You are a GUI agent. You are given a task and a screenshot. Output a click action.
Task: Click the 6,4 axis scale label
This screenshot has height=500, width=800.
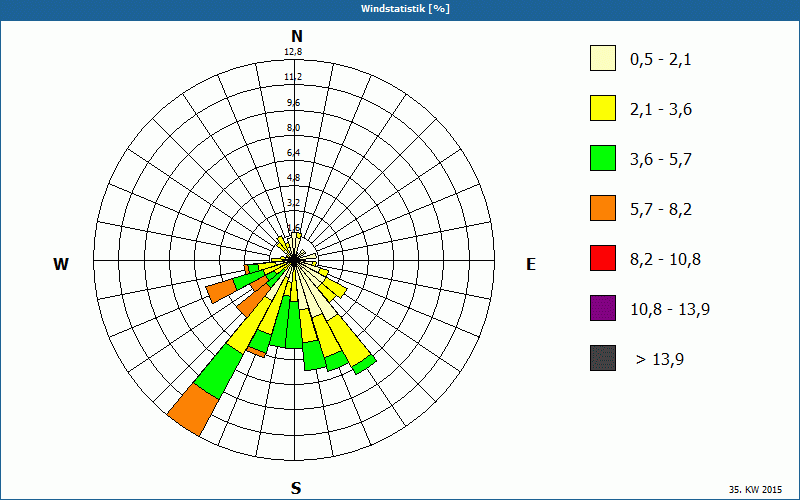coord(293,153)
